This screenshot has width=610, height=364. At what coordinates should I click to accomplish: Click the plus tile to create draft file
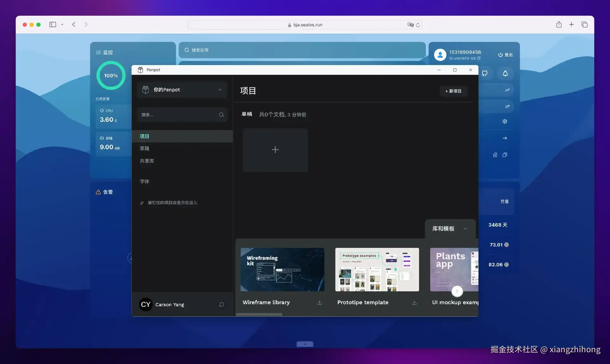pyautogui.click(x=275, y=150)
